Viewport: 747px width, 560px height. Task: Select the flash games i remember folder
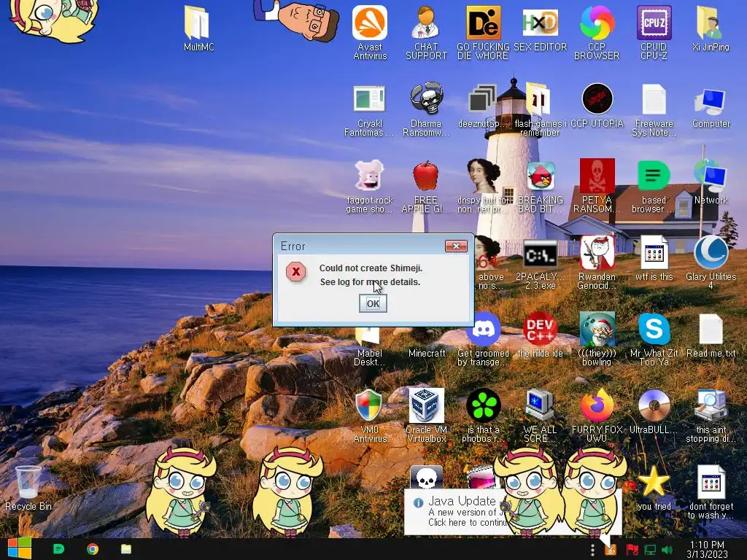tap(540, 109)
